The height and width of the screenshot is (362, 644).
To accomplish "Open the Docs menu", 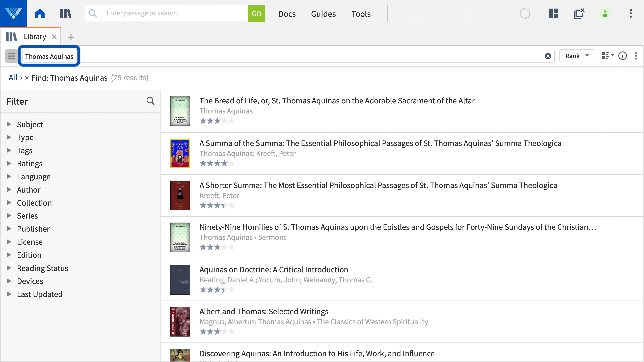I will click(287, 14).
